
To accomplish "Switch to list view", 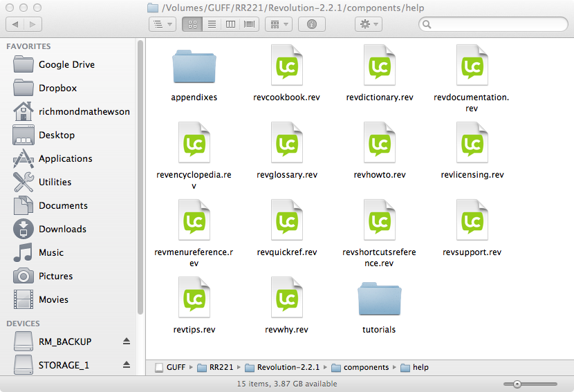I will point(212,24).
